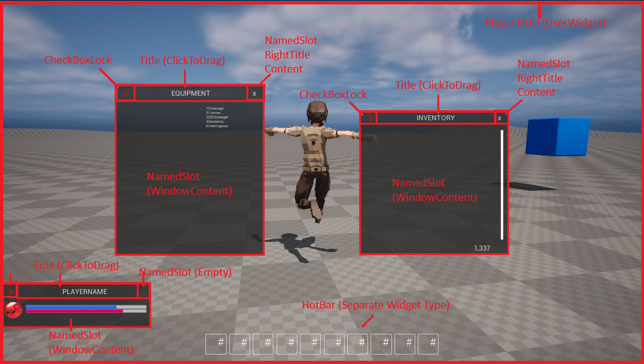The width and height of the screenshot is (644, 364).
Task: Click the blue health bar
Action: (x=69, y=305)
